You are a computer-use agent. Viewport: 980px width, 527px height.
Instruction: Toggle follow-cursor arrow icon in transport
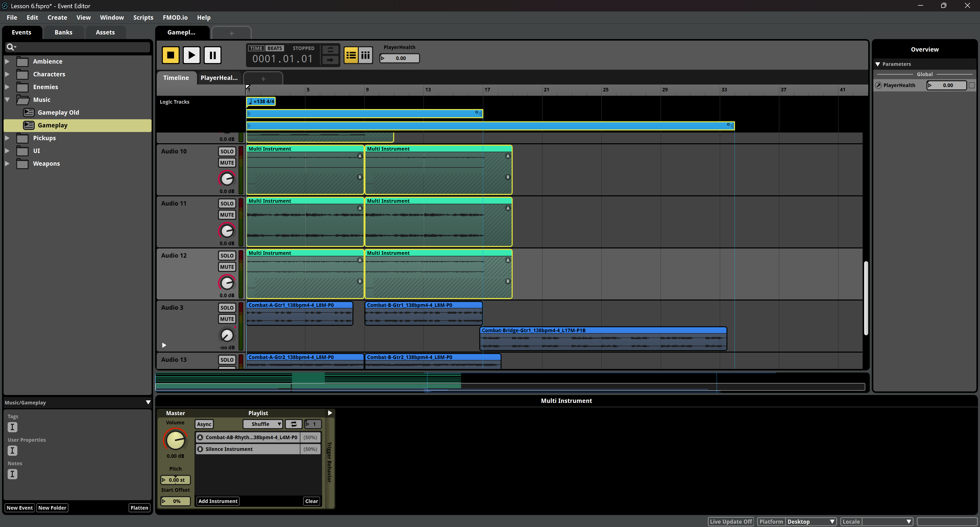330,60
